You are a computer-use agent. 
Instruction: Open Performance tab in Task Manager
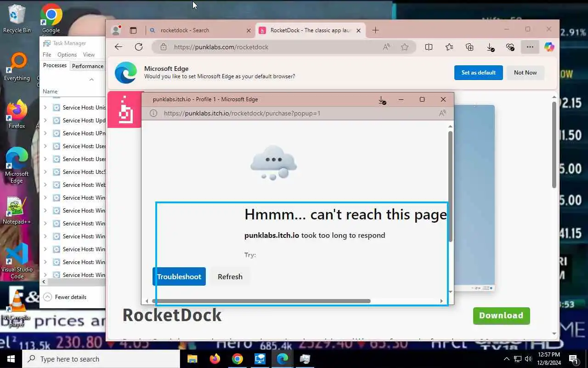[x=88, y=66]
